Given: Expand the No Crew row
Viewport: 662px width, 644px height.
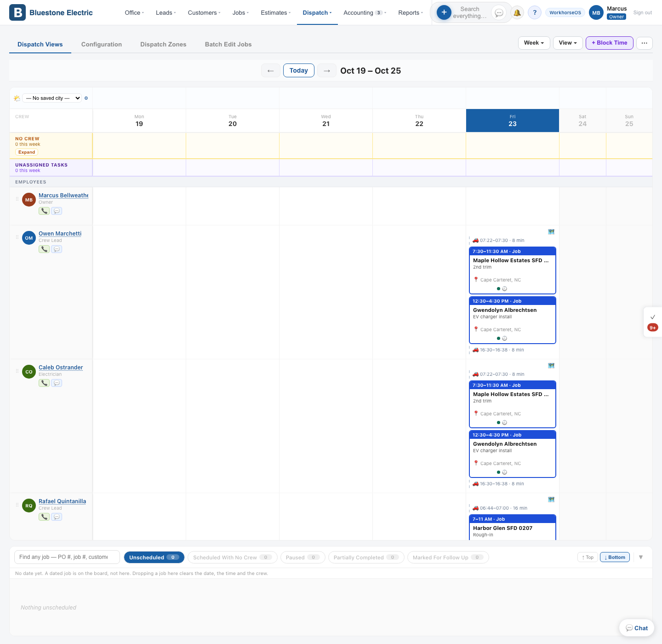Looking at the screenshot, I should point(27,152).
